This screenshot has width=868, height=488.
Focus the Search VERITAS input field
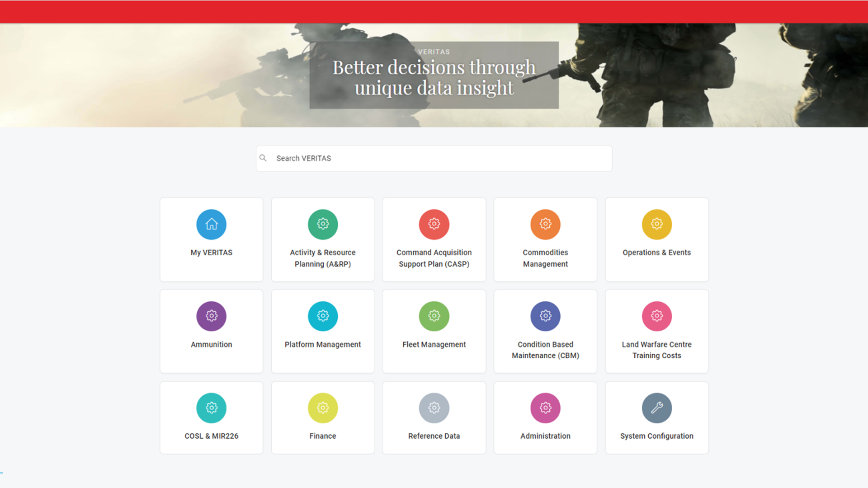[439, 158]
